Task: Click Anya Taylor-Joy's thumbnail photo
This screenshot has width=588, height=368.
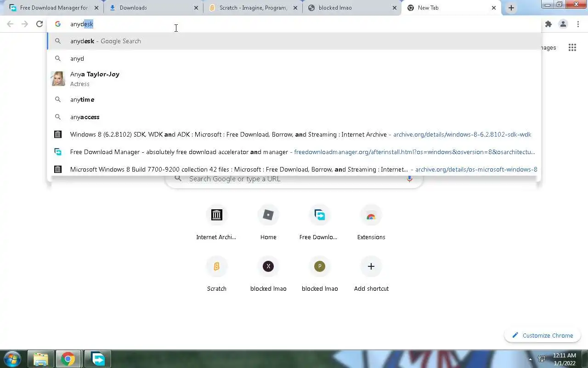Action: tap(58, 79)
